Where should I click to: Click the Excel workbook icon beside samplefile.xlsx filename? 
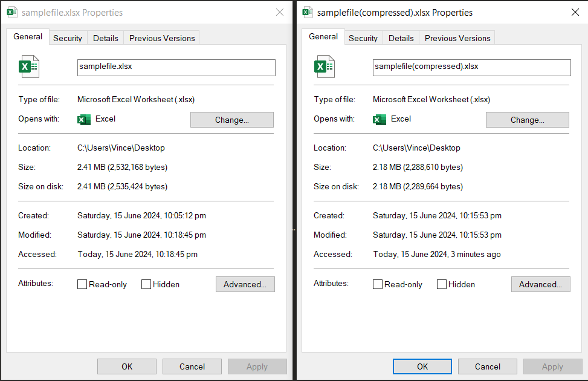(29, 65)
